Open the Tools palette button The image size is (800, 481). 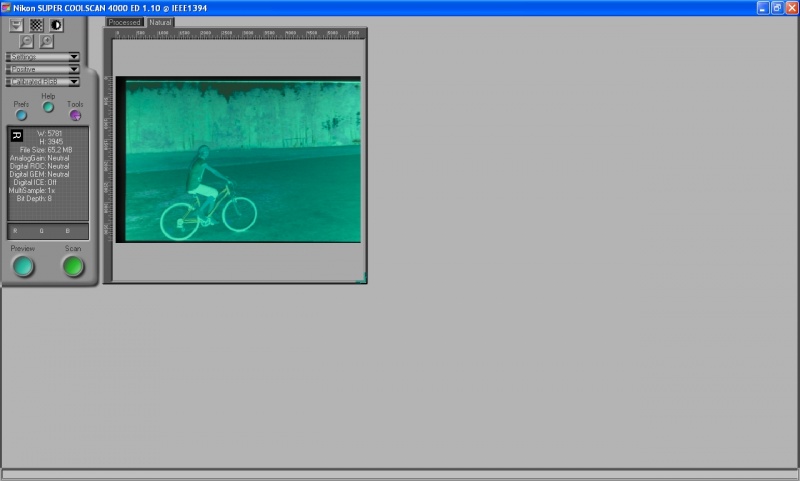pyautogui.click(x=75, y=115)
